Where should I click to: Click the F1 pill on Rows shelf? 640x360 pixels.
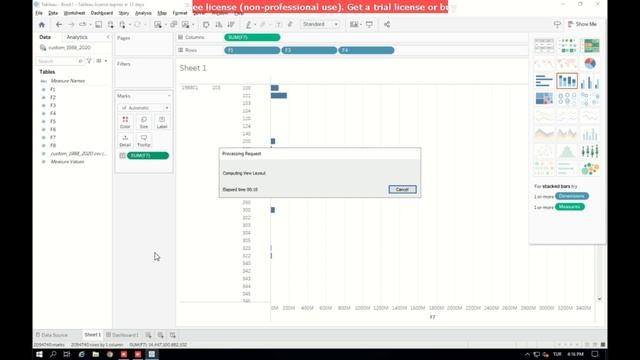point(252,50)
